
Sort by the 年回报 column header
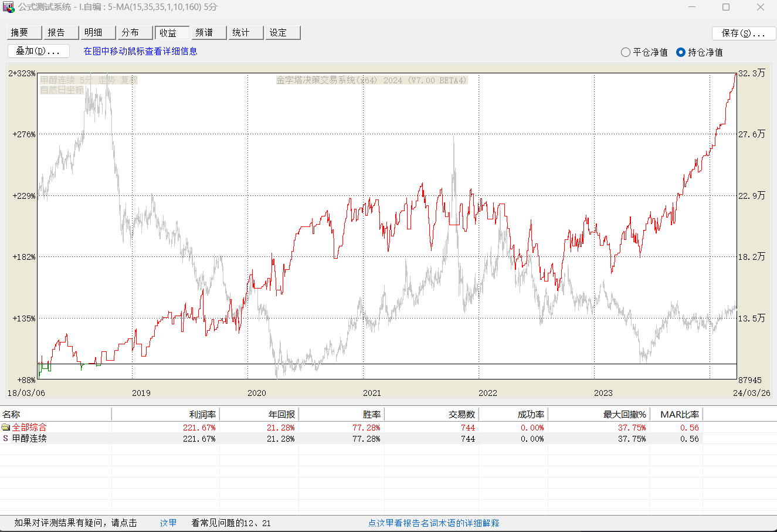pos(259,414)
